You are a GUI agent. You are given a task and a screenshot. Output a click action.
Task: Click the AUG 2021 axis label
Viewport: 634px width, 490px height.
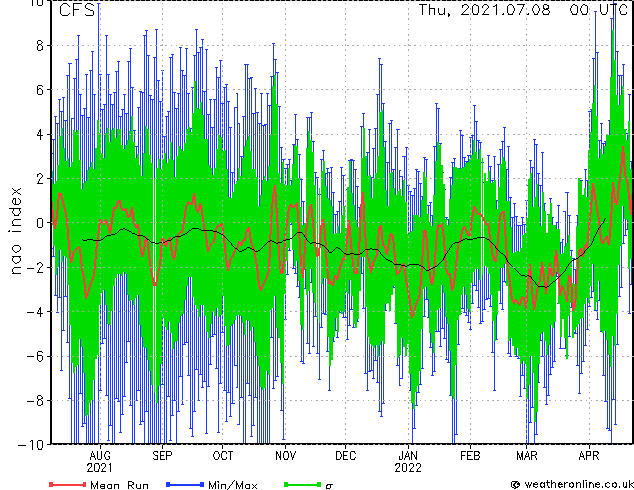coord(99,462)
